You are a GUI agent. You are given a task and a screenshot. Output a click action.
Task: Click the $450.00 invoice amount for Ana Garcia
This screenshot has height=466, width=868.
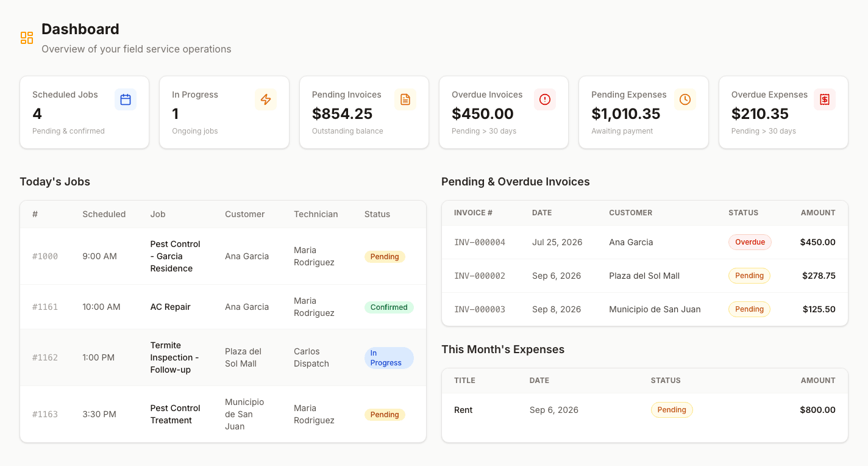(818, 242)
